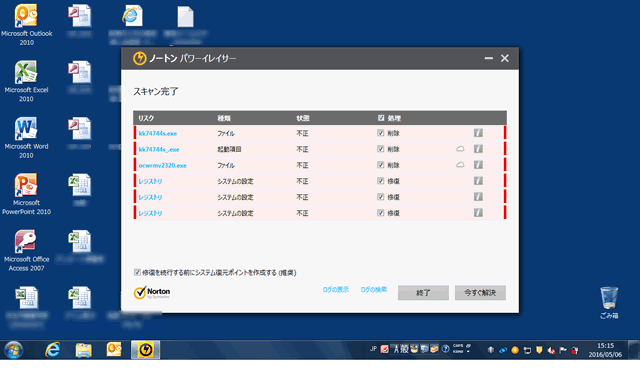Uncheck 削除 checkbox for ocwrmv2320.exe

pyautogui.click(x=380, y=165)
